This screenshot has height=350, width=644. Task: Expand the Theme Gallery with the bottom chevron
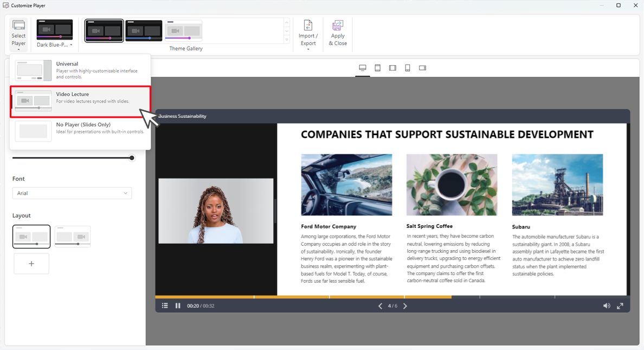(287, 39)
